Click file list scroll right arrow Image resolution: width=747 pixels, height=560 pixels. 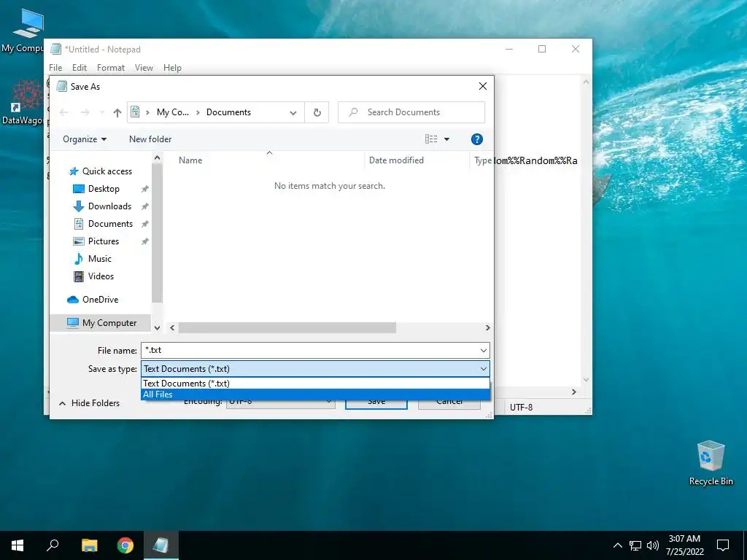coord(487,327)
